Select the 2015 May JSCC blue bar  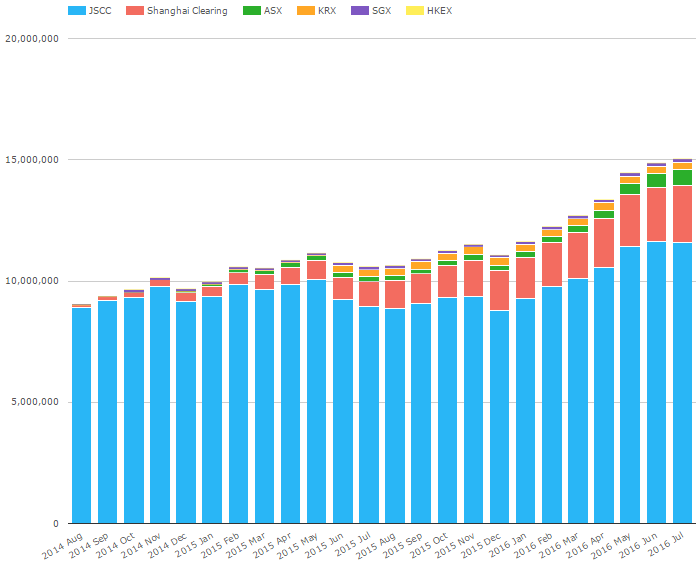(317, 402)
